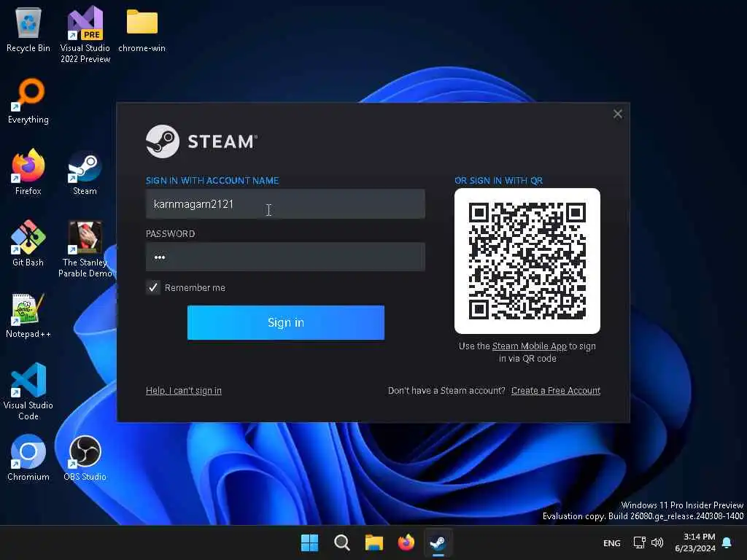Click the Remember me label text
747x560 pixels.
pos(195,287)
